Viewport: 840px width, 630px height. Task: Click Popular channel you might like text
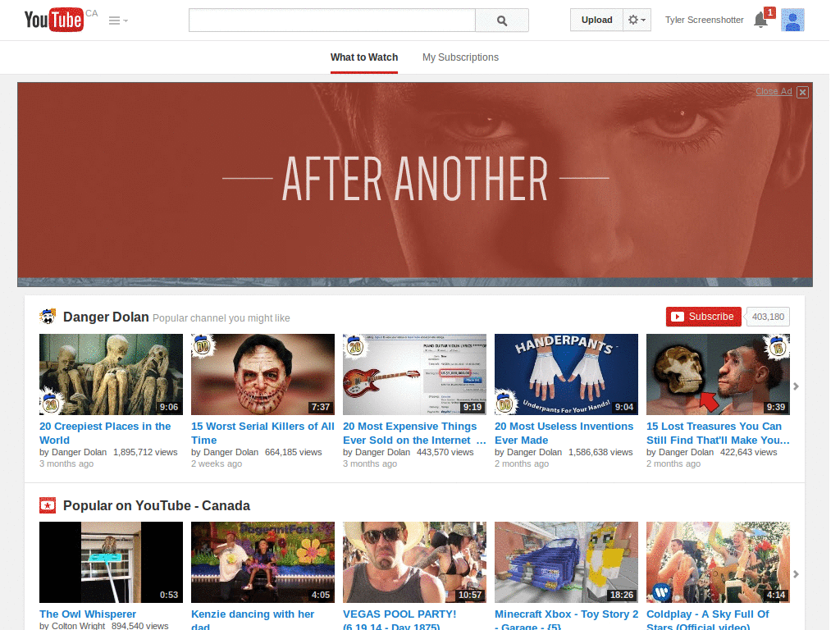point(221,318)
